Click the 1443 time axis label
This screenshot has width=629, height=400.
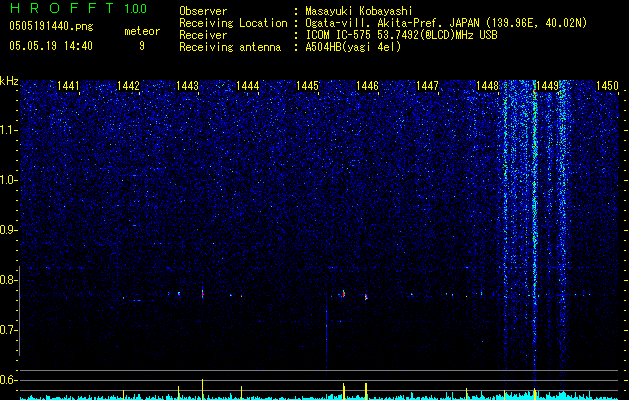(x=188, y=85)
